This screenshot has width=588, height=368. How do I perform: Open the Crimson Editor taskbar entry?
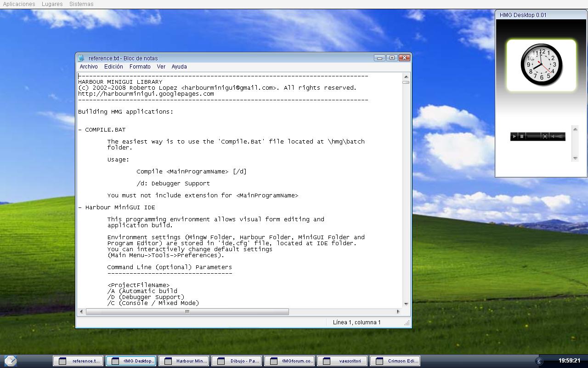tap(395, 361)
